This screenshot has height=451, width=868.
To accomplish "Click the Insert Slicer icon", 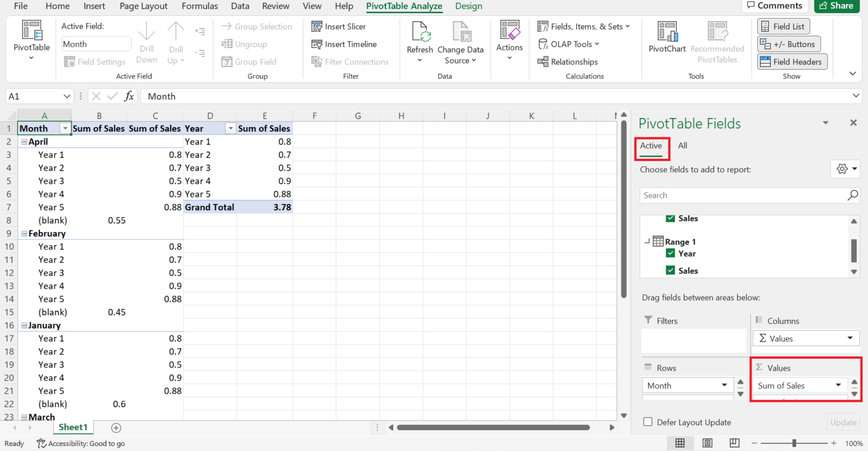I will [x=317, y=27].
